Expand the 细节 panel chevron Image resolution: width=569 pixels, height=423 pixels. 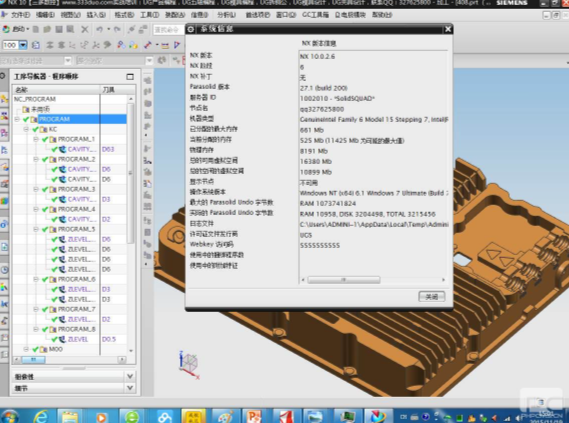130,388
